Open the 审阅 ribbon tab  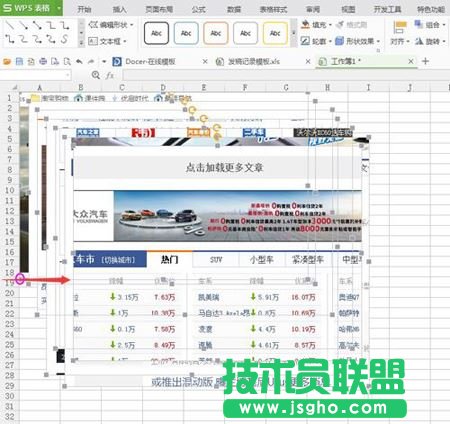point(313,9)
